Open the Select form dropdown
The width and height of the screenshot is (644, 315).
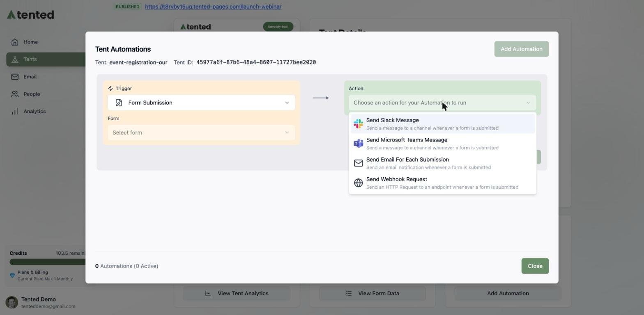tap(201, 132)
